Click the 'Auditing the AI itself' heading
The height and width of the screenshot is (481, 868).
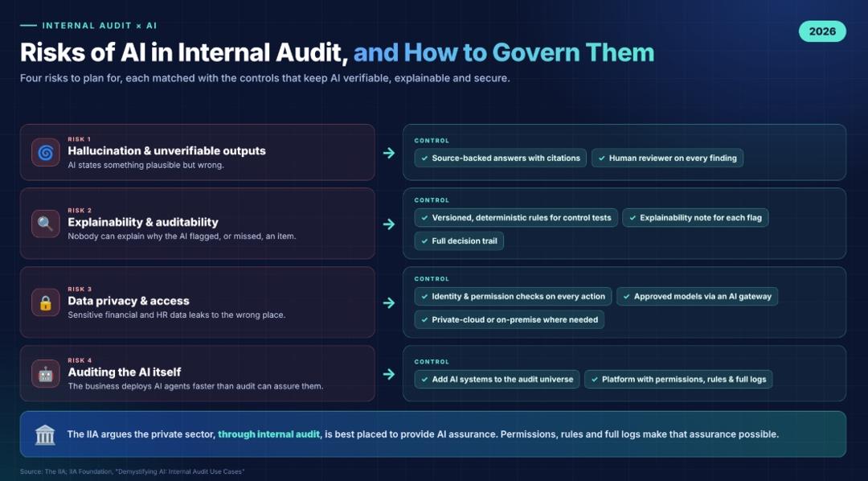point(125,372)
